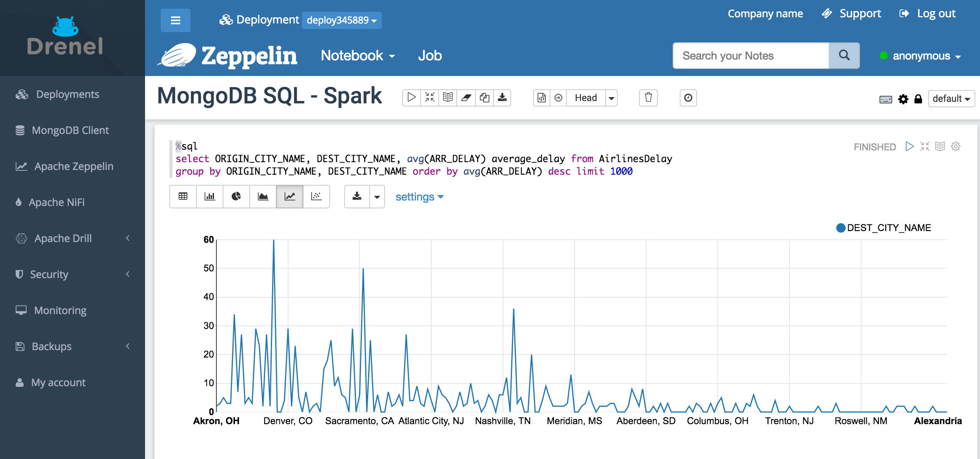Click Log out

click(x=927, y=14)
